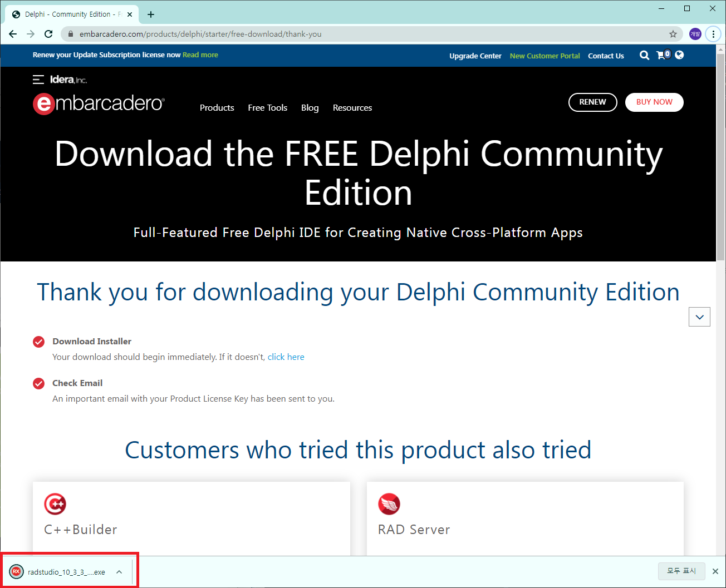Open the Upgrade Center link
This screenshot has width=726, height=588.
point(475,56)
